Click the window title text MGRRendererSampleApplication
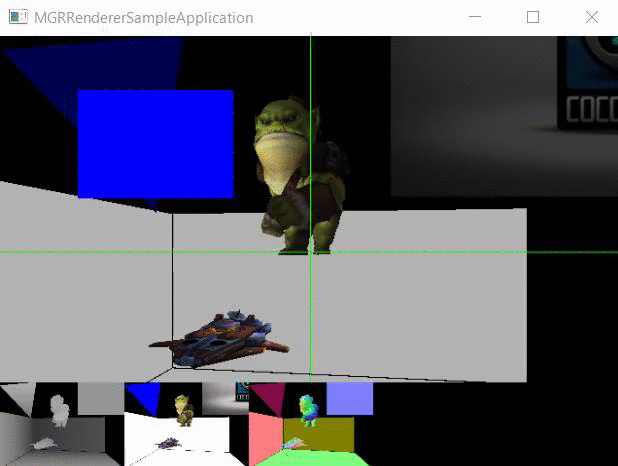Screen dimensions: 618x466 click(x=143, y=18)
